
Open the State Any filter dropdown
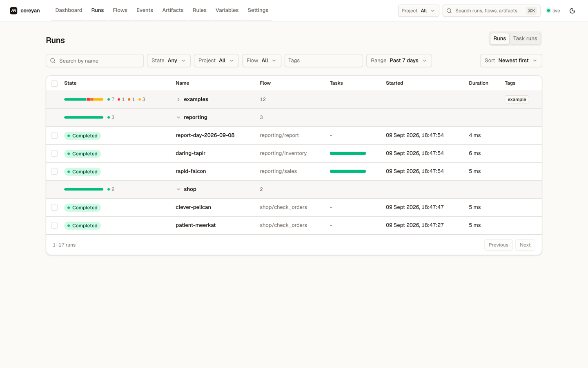click(169, 61)
